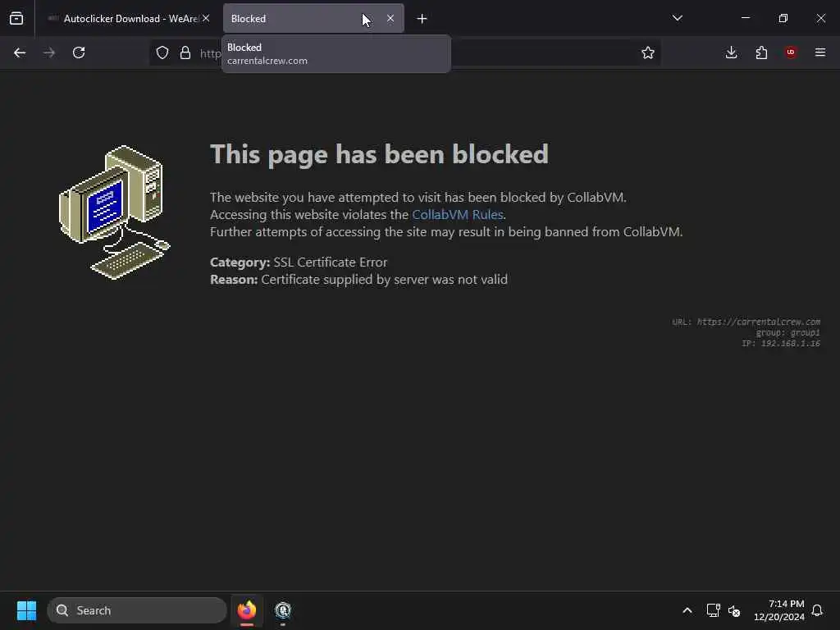The width and height of the screenshot is (840, 630).
Task: Click the 'SSL Certificate Error' category text
Action: 331,262
